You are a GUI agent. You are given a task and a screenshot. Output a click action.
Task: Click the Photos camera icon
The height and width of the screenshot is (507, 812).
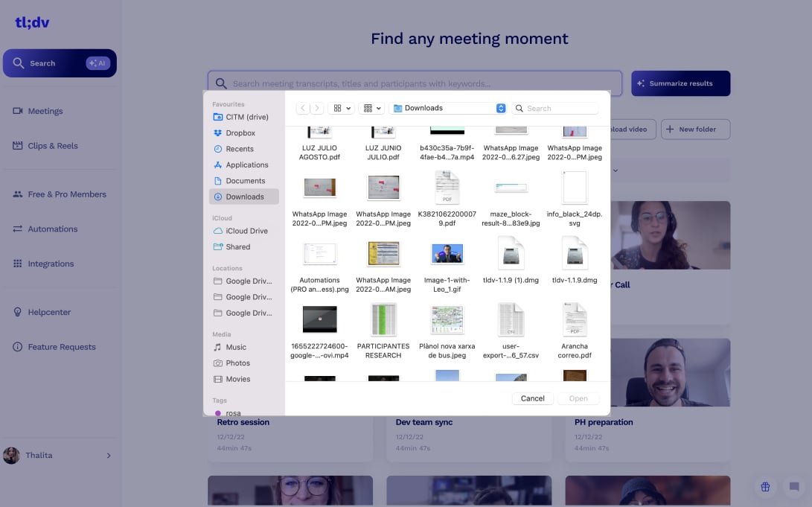218,363
